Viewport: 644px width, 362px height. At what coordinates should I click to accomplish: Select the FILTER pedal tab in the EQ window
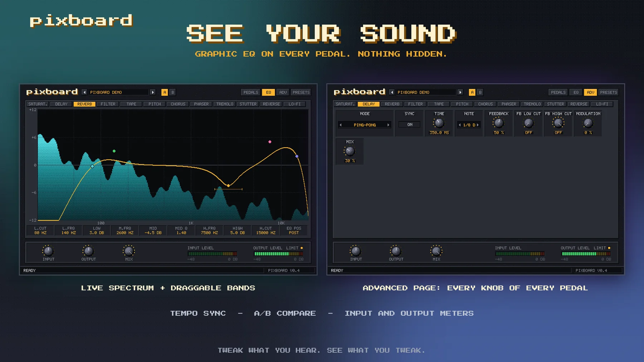tap(108, 104)
